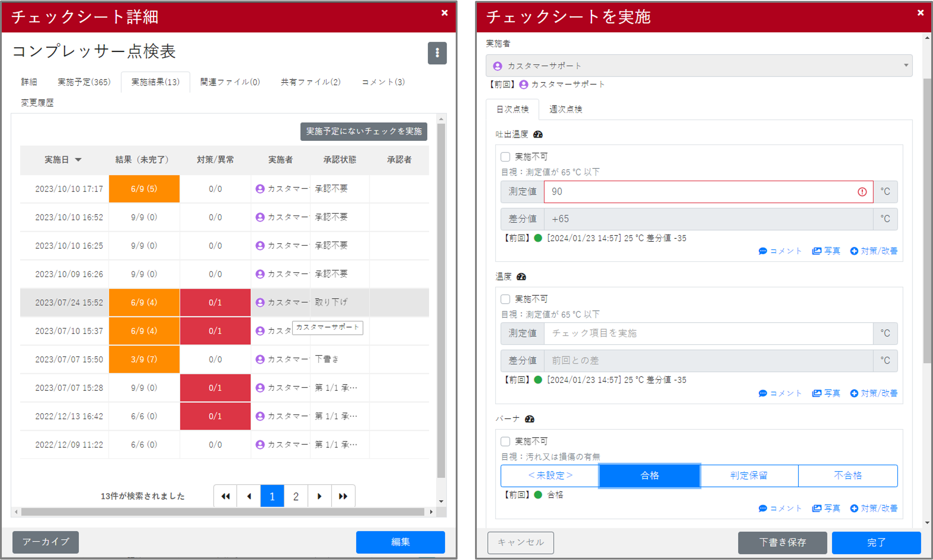Click the 温度 測定値 input field

tap(708, 333)
